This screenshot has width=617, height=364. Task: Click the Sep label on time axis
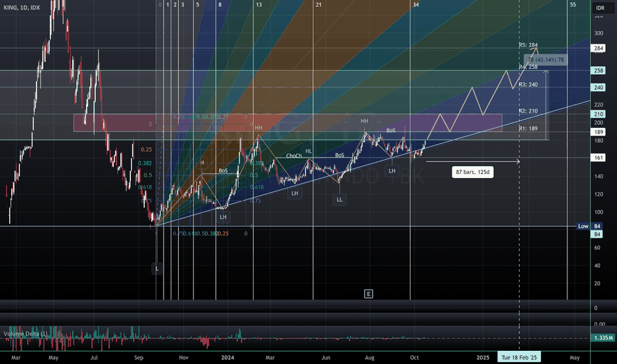tap(138, 357)
